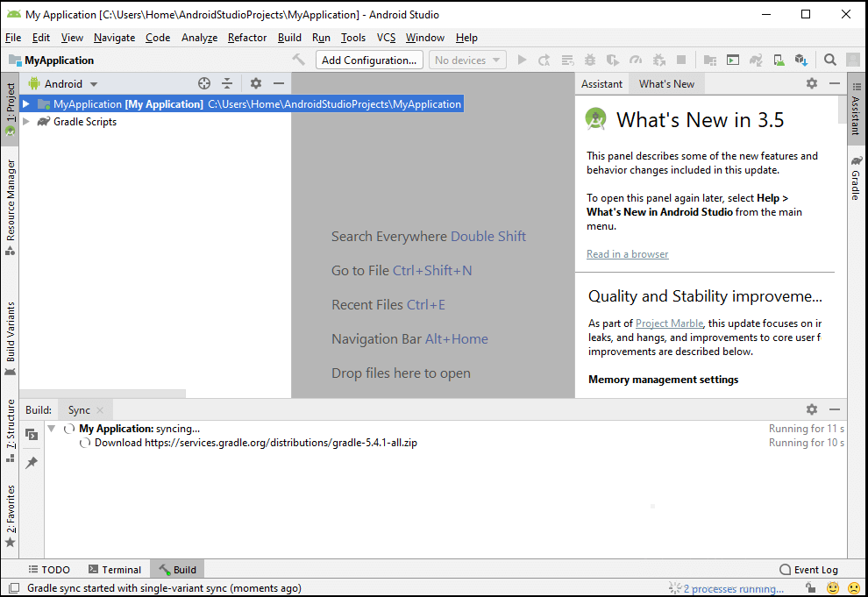This screenshot has height=597, width=868.
Task: Hide the Assistant panel with minus icon
Action: point(835,83)
